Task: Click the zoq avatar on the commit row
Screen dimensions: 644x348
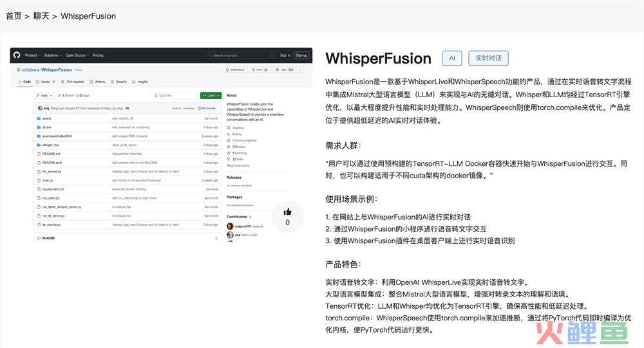Action: pos(40,108)
